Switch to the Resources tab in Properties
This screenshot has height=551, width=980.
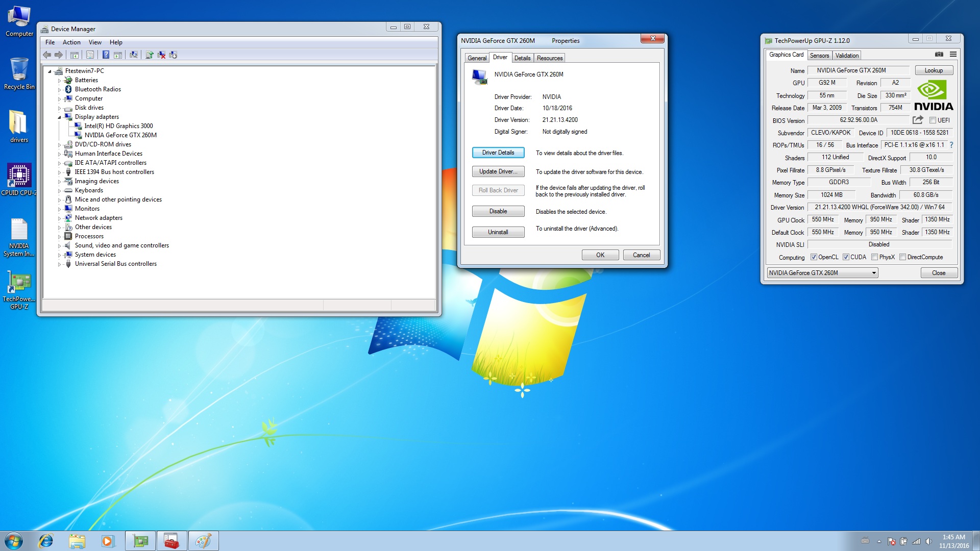[x=549, y=58]
